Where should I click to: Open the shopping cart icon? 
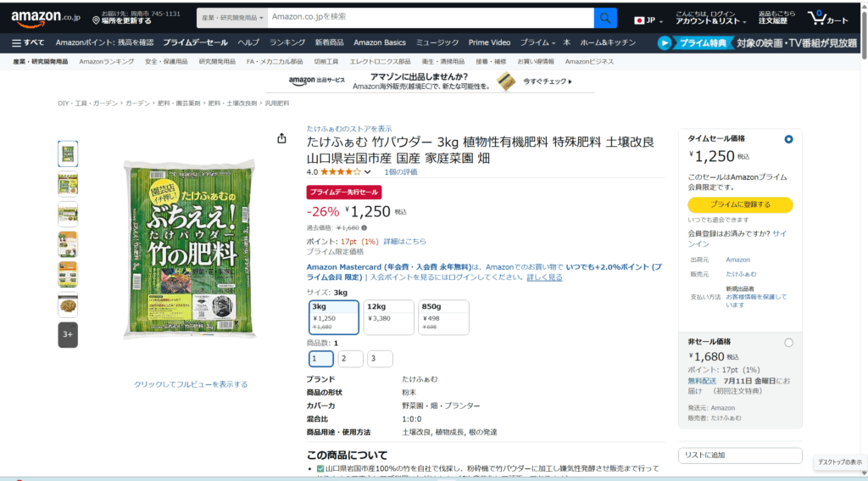point(827,19)
